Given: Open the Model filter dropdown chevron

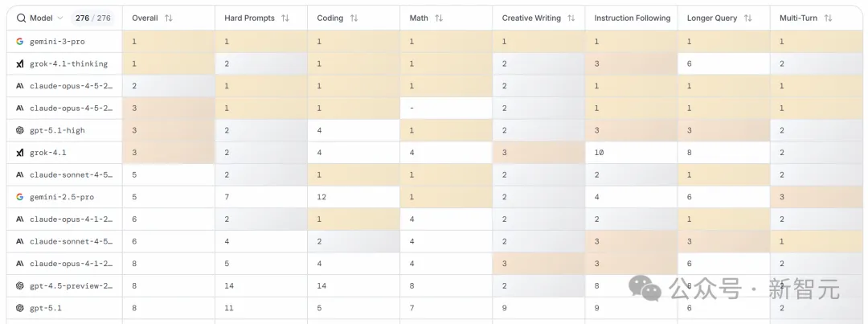Looking at the screenshot, I should 60,18.
